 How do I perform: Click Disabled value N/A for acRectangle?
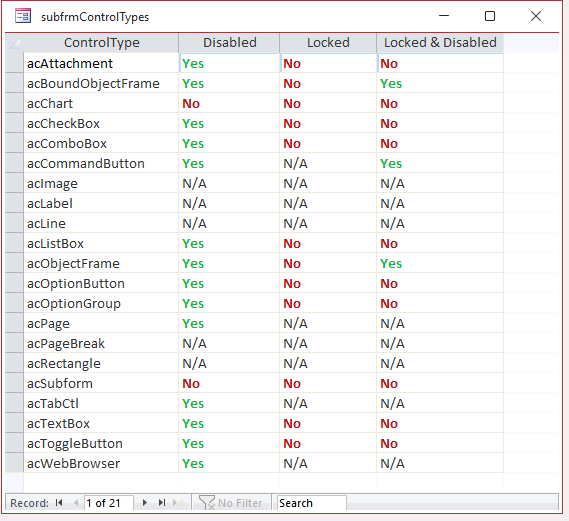tap(229, 363)
